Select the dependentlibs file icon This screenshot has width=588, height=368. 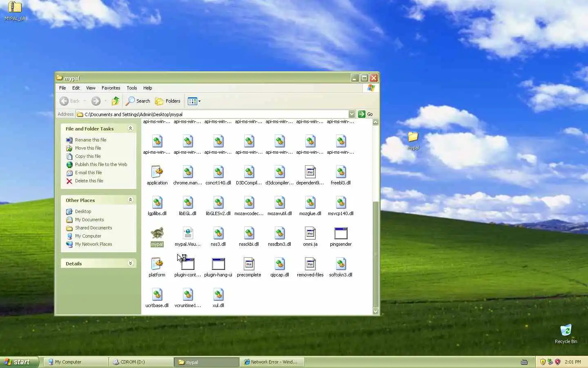click(x=310, y=172)
